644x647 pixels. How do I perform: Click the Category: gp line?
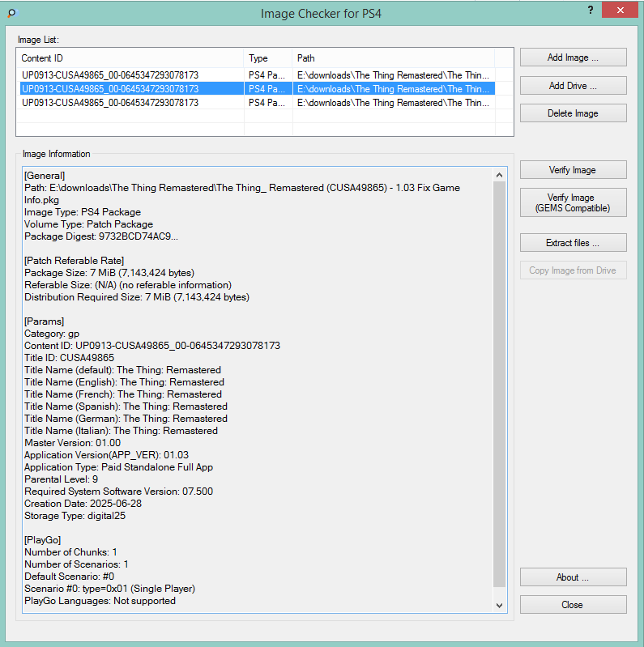(x=52, y=334)
